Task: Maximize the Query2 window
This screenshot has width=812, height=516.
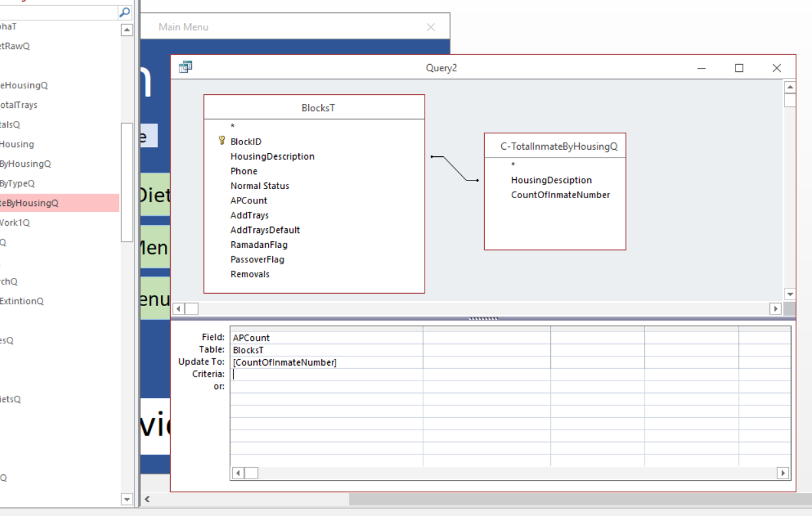Action: click(x=739, y=67)
